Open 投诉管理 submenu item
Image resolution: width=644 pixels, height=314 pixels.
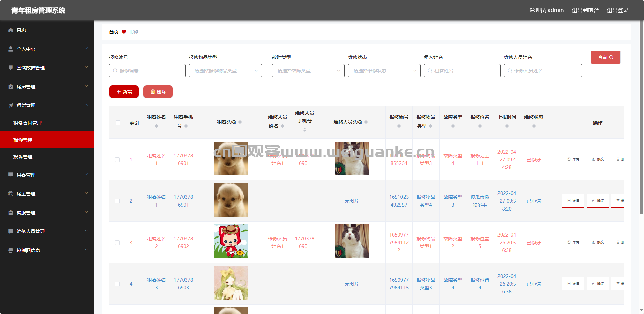(x=47, y=157)
